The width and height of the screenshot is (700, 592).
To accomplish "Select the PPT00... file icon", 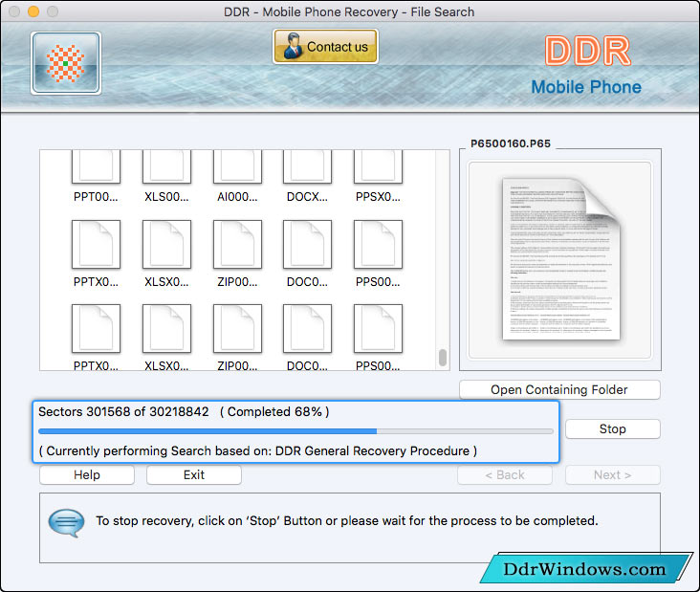I will point(96,166).
